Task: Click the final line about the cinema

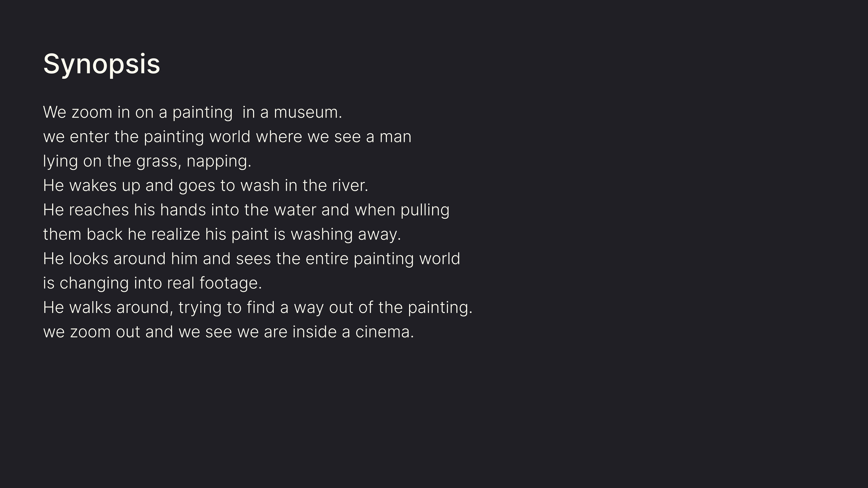Action: tap(229, 332)
